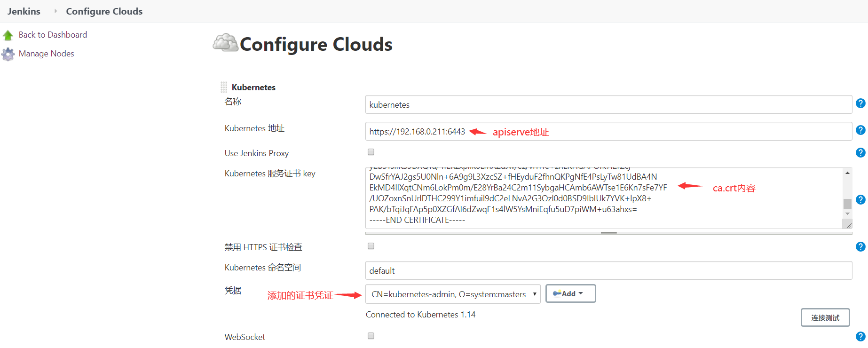868x348 pixels.
Task: Click the textarea resize grip corner
Action: coord(848,225)
